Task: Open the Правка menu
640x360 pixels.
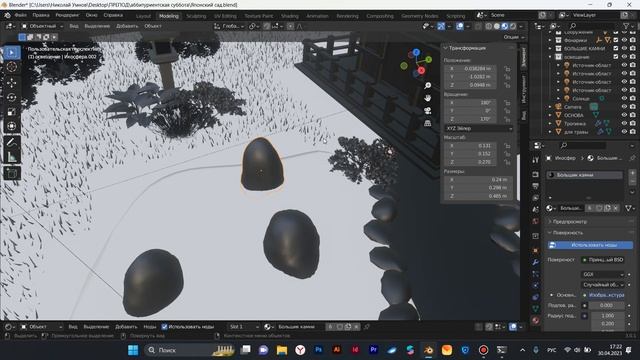Action: click(41, 15)
